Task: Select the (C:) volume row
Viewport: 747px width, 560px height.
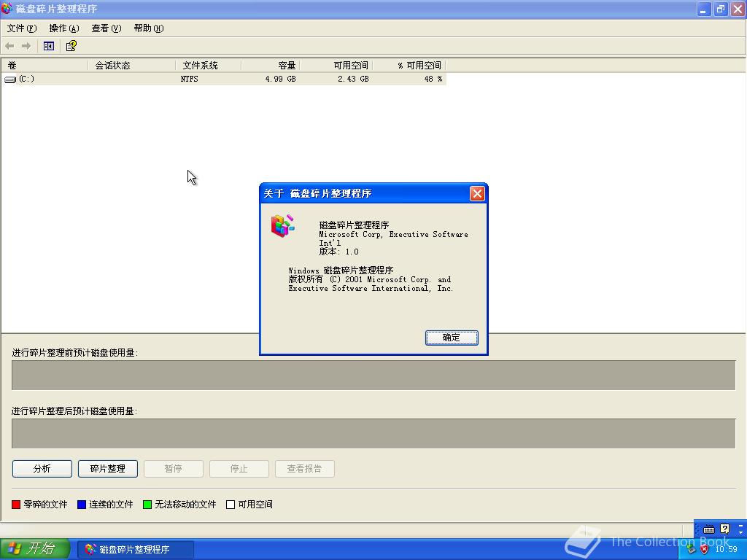Action: pos(224,79)
